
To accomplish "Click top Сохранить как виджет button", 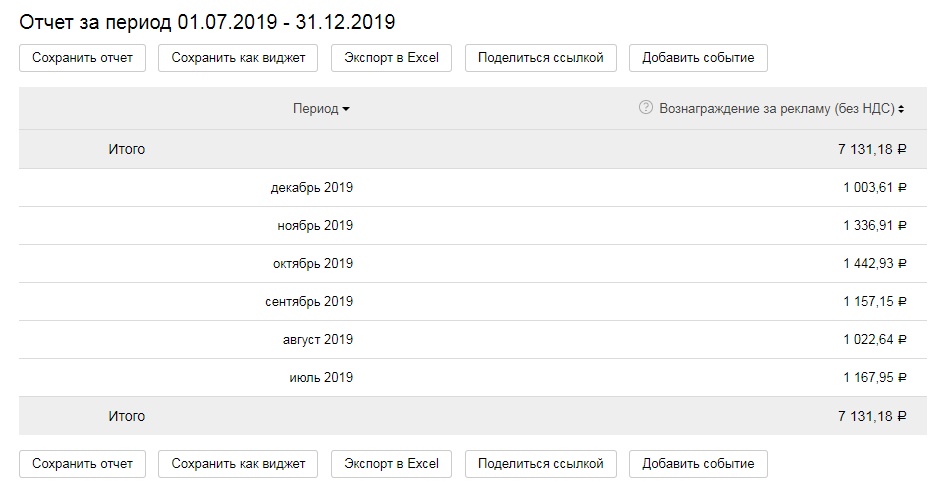I will pyautogui.click(x=238, y=58).
